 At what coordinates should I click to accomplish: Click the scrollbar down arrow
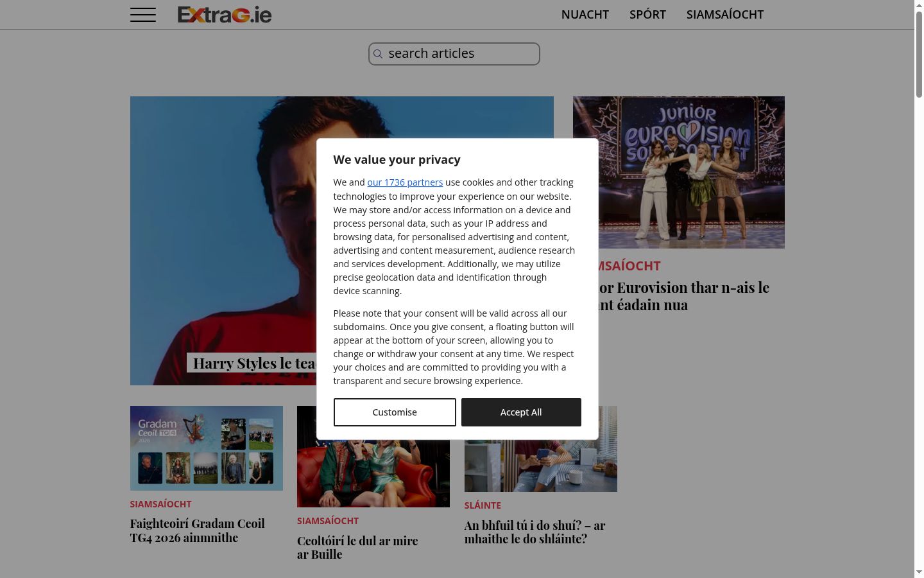click(919, 572)
